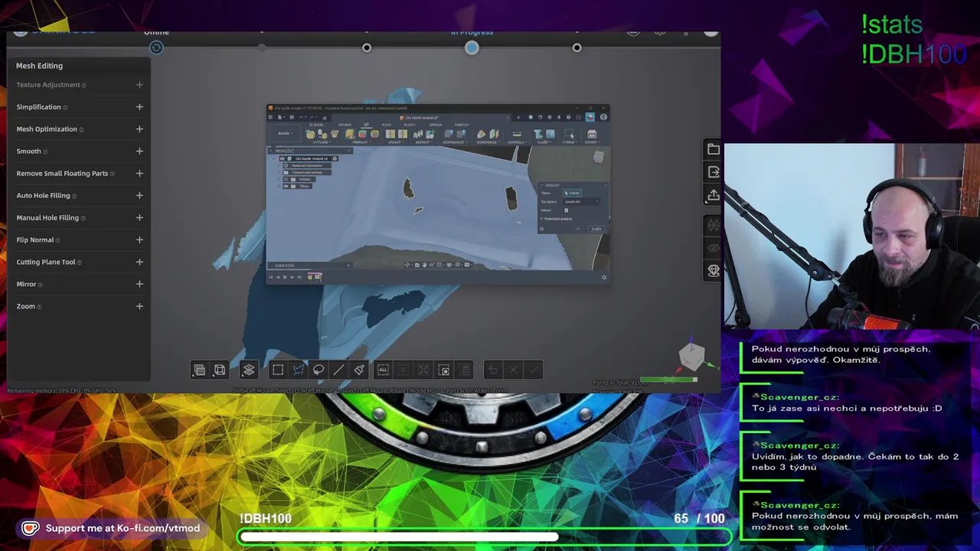Click the layers stack icon in bottom toolbar
This screenshot has width=980, height=551.
pos(249,370)
